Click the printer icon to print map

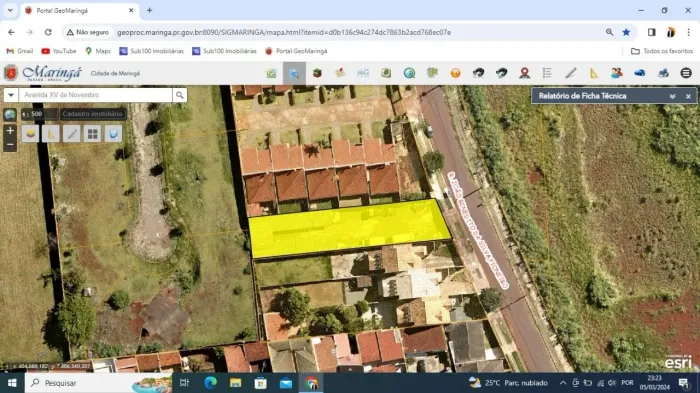(663, 73)
